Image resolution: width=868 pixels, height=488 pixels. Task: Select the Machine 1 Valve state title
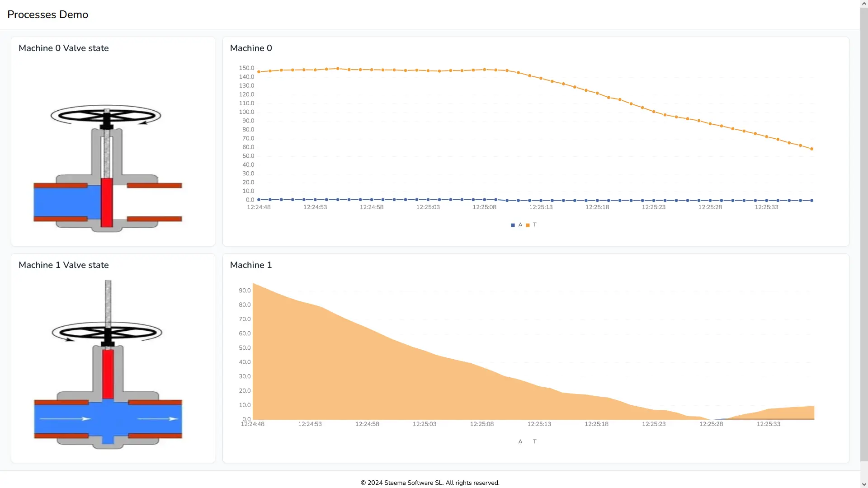point(63,265)
